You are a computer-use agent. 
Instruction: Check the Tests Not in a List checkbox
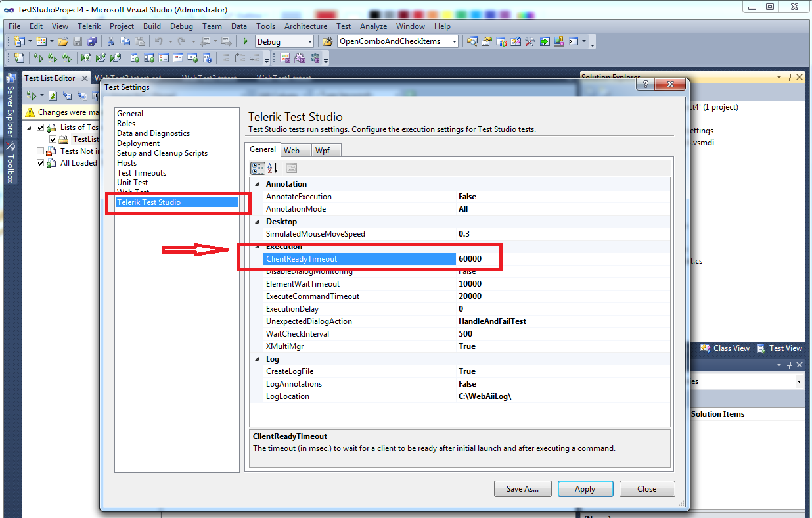click(x=40, y=151)
